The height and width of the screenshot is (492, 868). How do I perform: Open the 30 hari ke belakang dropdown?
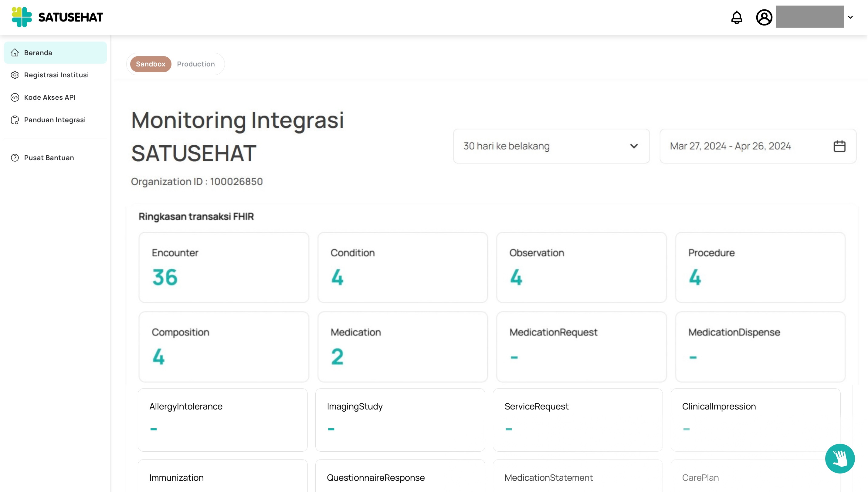click(551, 146)
